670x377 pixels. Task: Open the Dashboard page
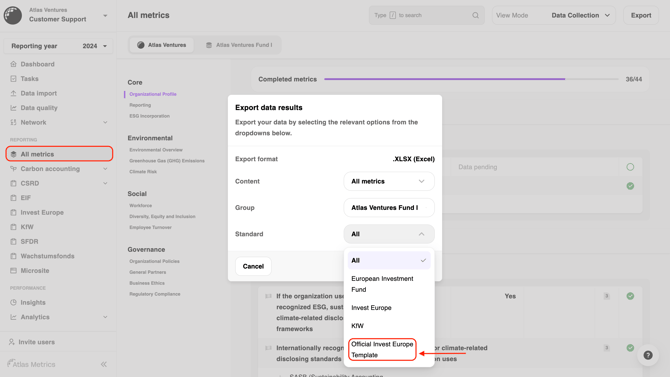coord(38,64)
